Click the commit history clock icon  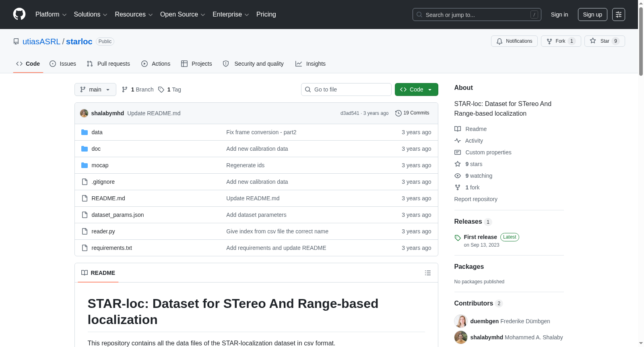click(398, 113)
